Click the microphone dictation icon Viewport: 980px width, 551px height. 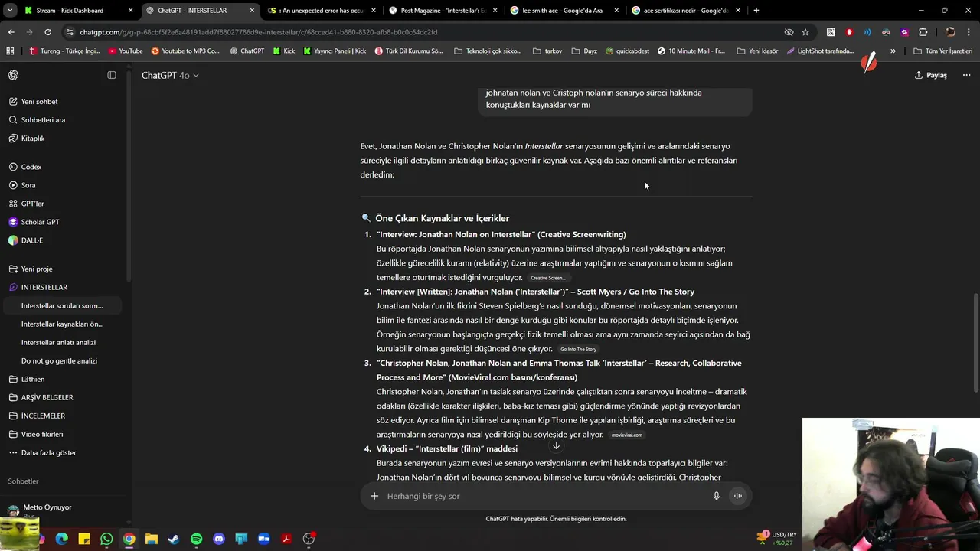717,496
